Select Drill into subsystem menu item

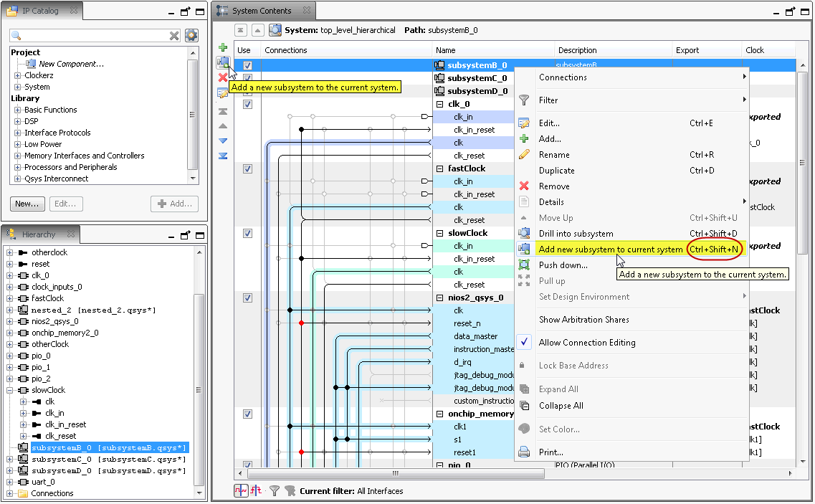(576, 234)
